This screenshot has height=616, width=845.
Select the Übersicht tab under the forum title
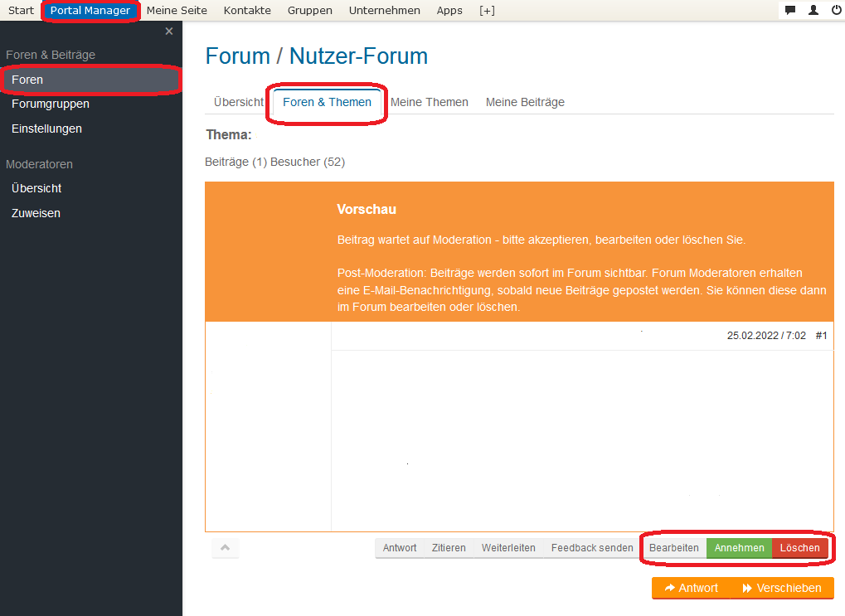238,102
